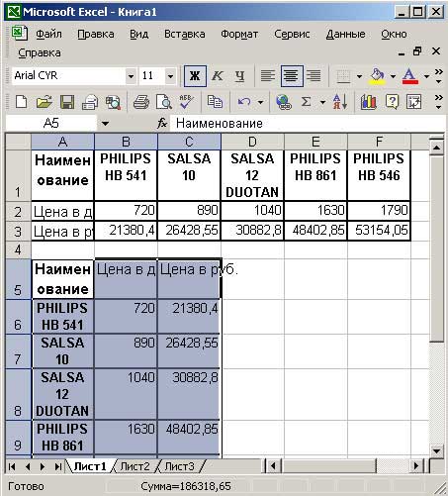Open the Name Box dropdown arrow
The height and width of the screenshot is (496, 448).
(x=105, y=124)
